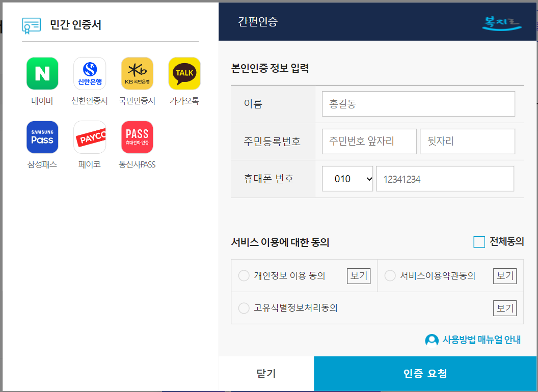
Task: Select 페이코 for verification
Action: tap(90, 137)
